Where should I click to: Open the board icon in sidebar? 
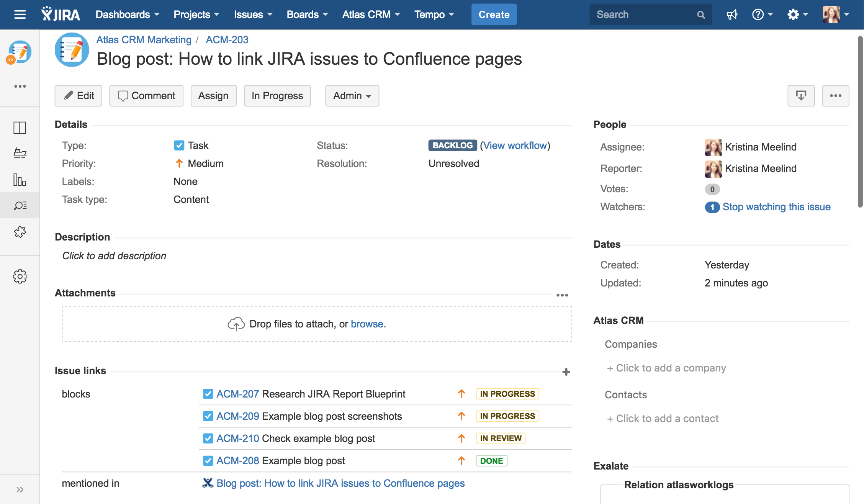pyautogui.click(x=20, y=128)
